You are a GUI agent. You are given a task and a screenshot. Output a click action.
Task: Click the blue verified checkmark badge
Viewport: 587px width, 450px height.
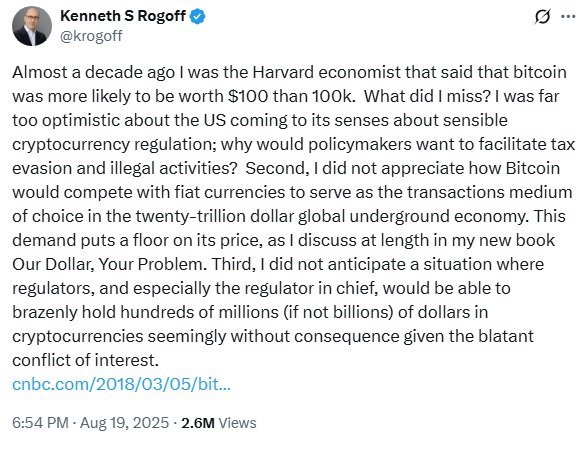[198, 16]
